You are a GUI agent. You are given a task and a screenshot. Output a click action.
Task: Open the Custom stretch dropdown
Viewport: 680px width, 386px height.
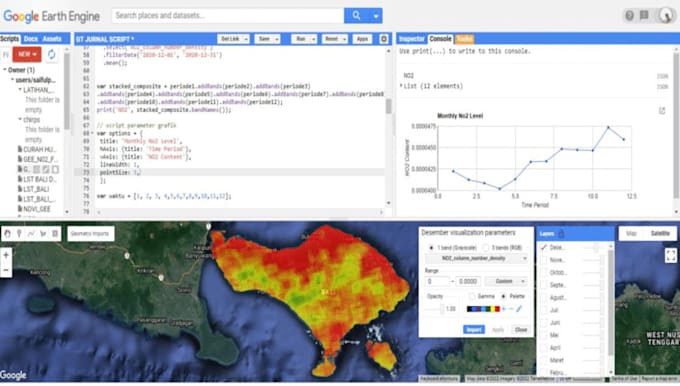pyautogui.click(x=506, y=281)
